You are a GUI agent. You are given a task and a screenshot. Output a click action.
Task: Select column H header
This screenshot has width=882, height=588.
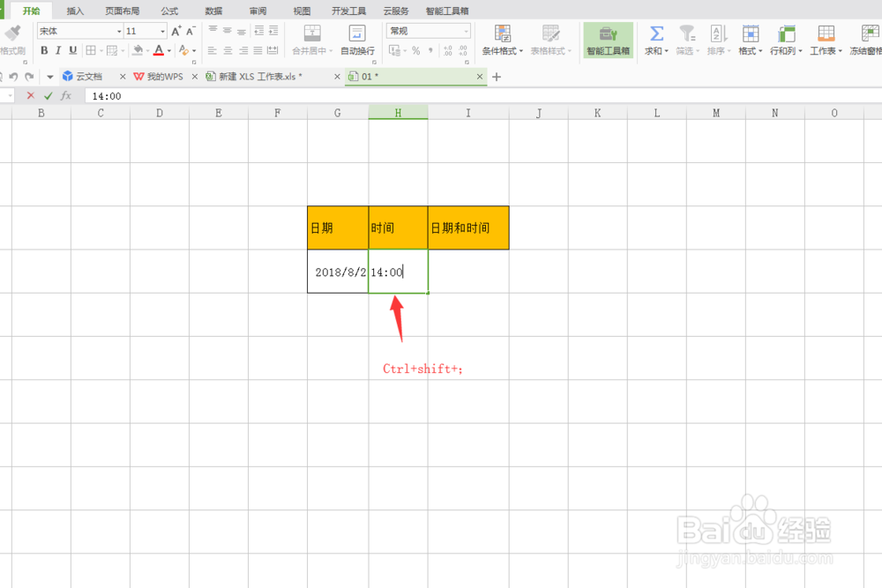coord(399,113)
